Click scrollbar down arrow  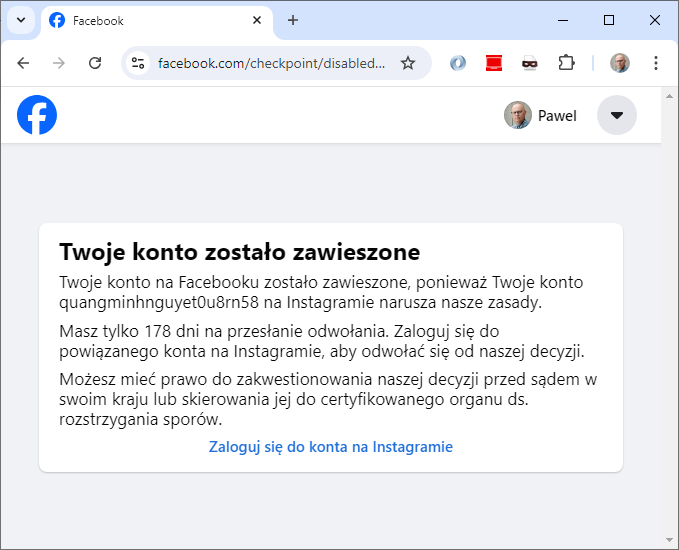coord(669,540)
